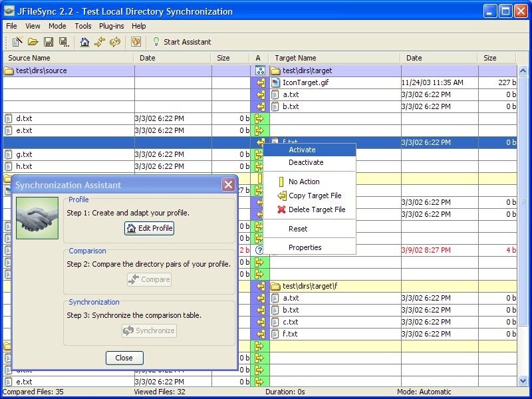Deactivate the selected f.txt entry

click(x=307, y=162)
